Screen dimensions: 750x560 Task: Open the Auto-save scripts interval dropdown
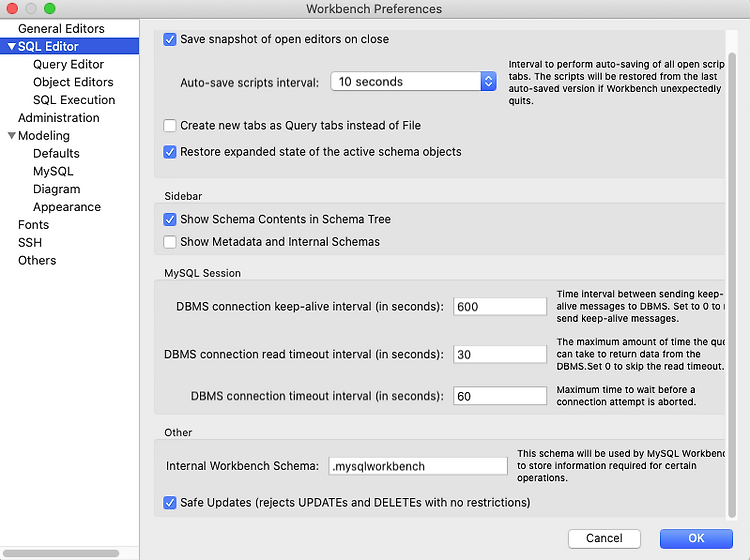(x=413, y=82)
